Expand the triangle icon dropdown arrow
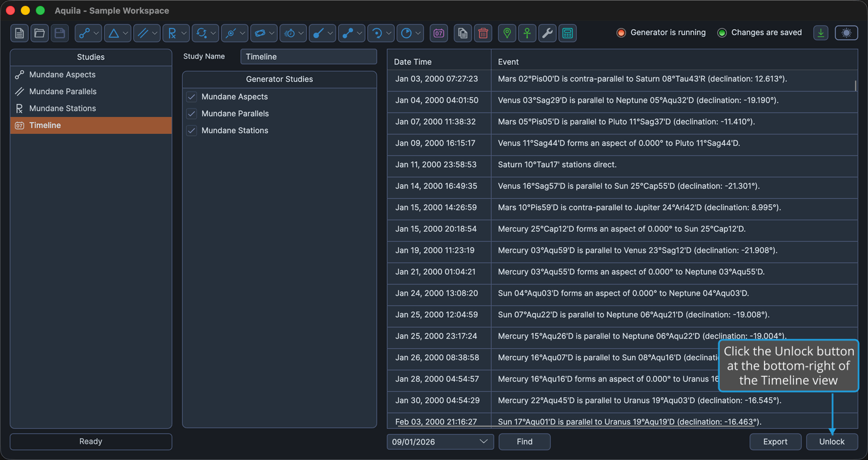This screenshot has width=868, height=460. coord(125,33)
